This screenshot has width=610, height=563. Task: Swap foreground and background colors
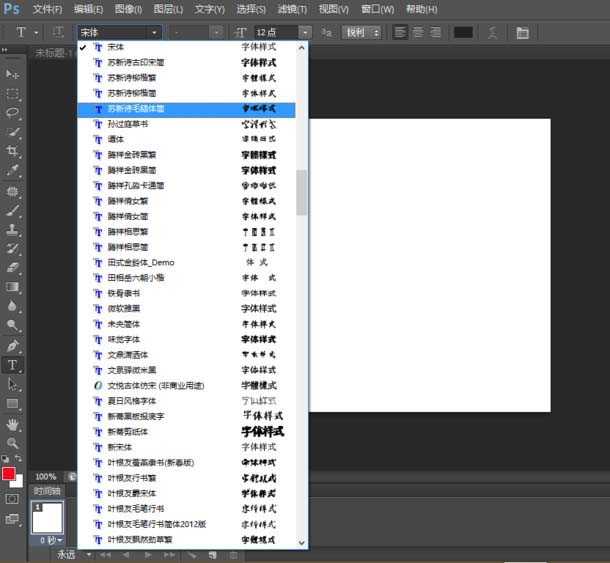click(18, 458)
